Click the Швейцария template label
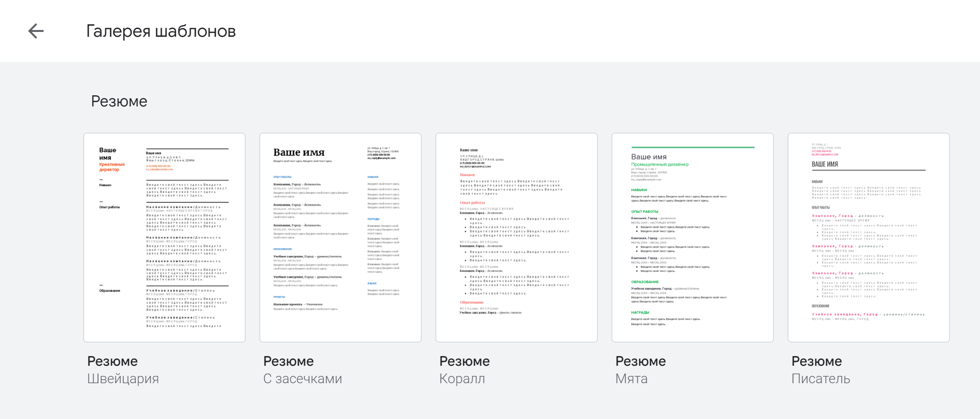Viewport: 980px width, 419px height. click(x=123, y=378)
